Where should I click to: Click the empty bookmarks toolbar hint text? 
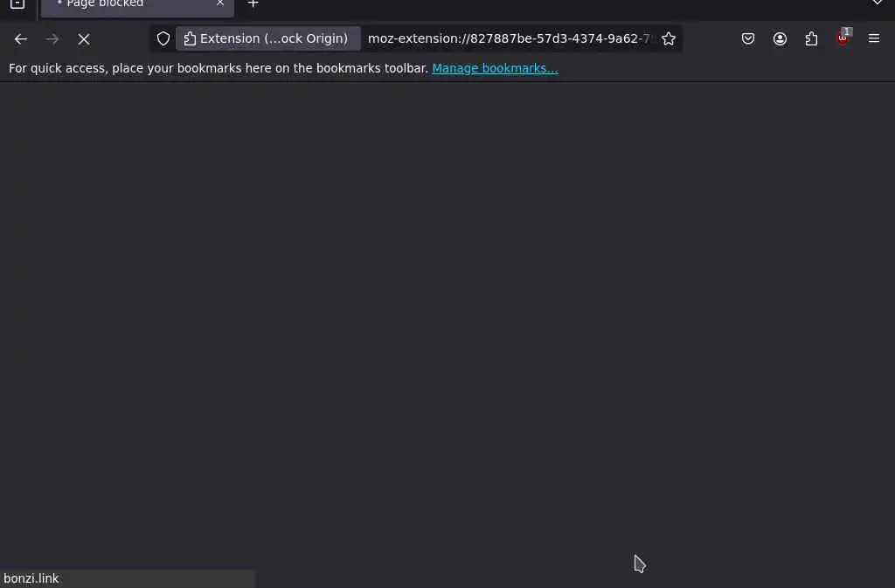(218, 68)
